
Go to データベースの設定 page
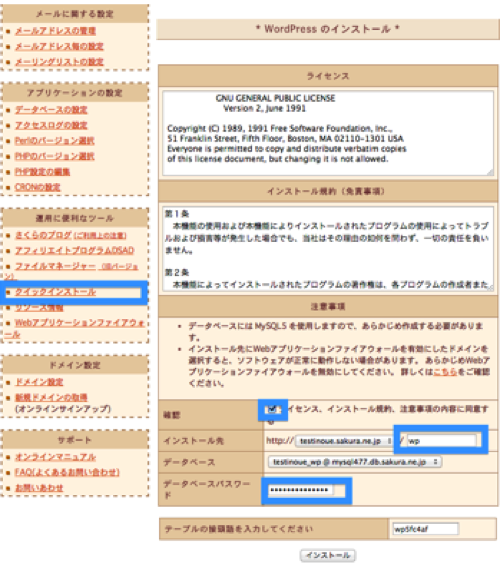pos(51,110)
